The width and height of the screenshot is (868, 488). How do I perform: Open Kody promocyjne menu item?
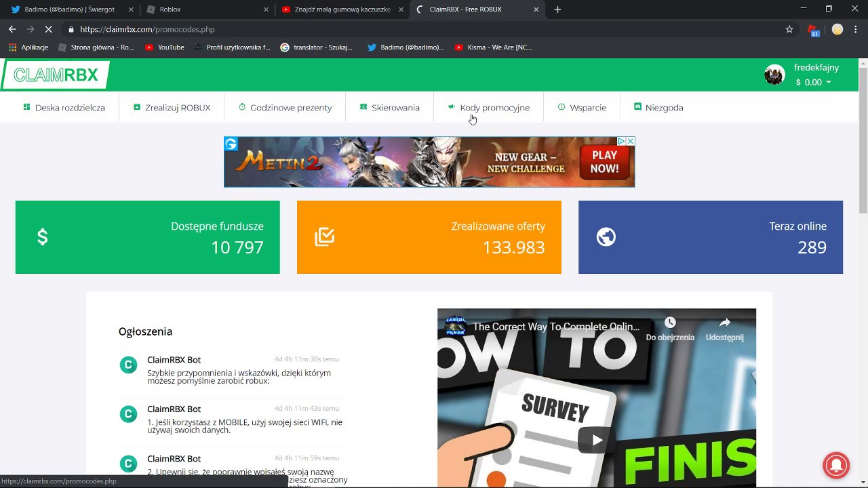(488, 107)
